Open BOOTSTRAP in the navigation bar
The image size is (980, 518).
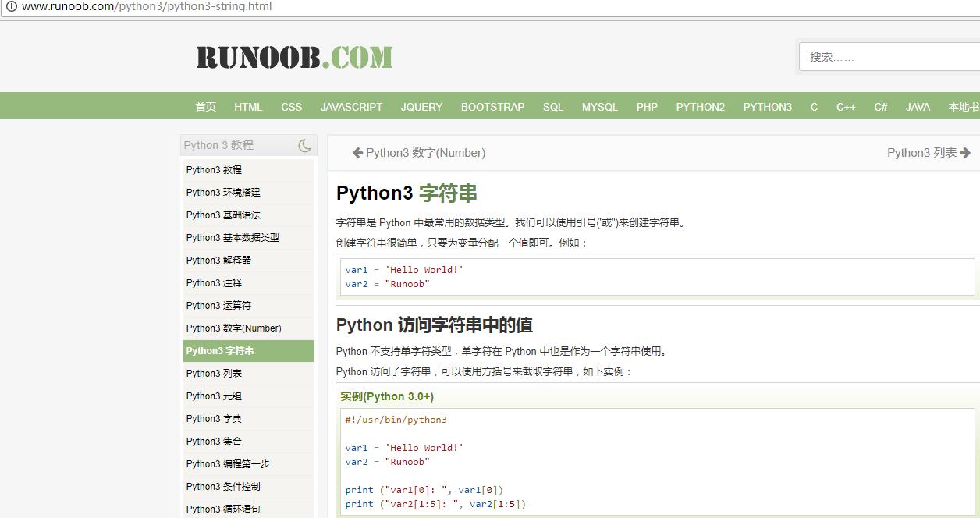pos(492,107)
